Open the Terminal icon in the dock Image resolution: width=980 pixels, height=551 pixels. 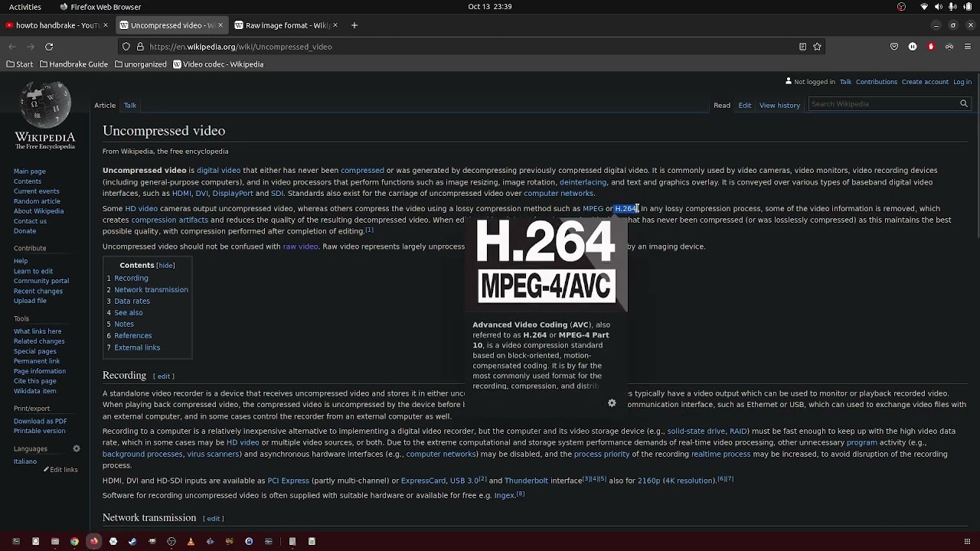pos(16,541)
